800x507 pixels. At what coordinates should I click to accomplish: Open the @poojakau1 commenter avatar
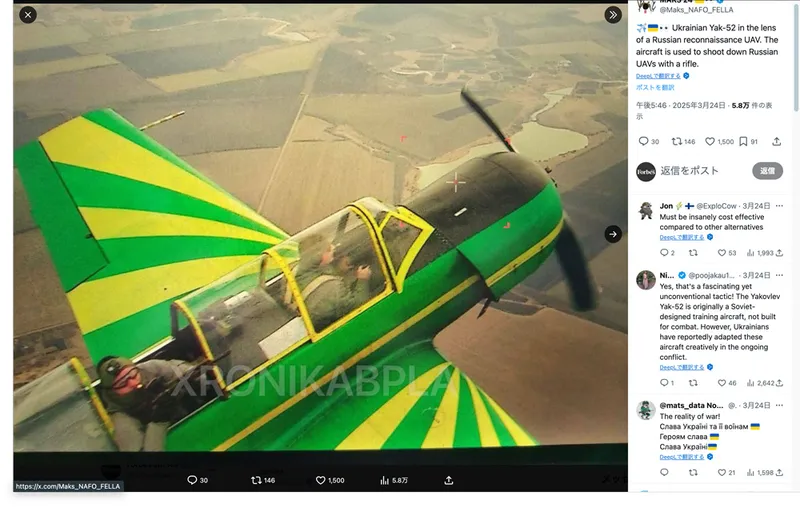(646, 280)
